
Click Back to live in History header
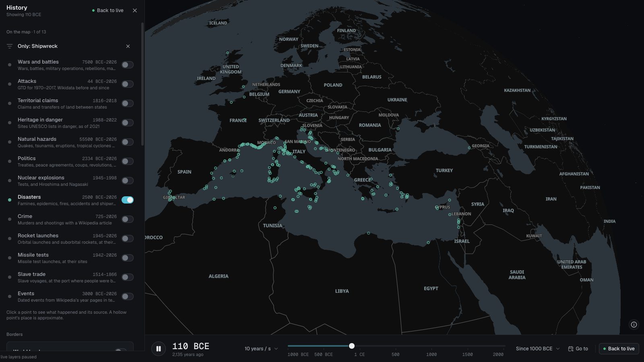point(108,10)
